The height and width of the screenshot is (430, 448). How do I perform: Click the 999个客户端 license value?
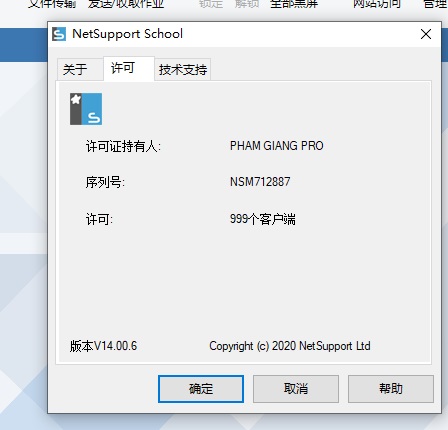click(263, 219)
